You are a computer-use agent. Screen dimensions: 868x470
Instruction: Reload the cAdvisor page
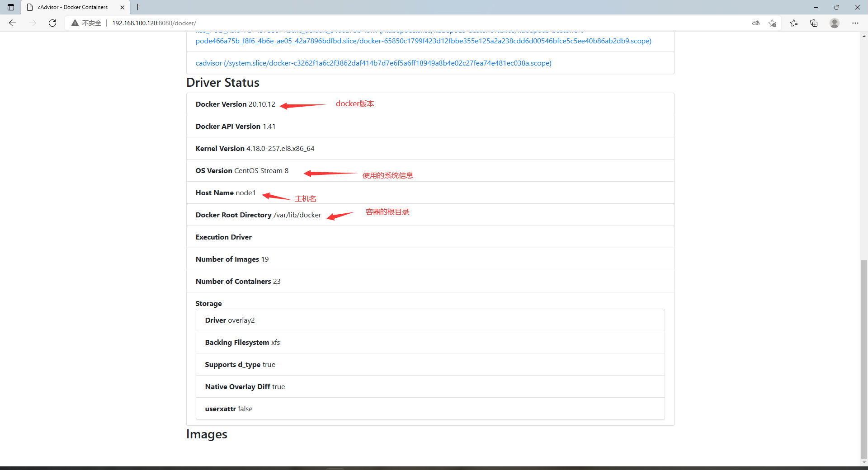(52, 23)
